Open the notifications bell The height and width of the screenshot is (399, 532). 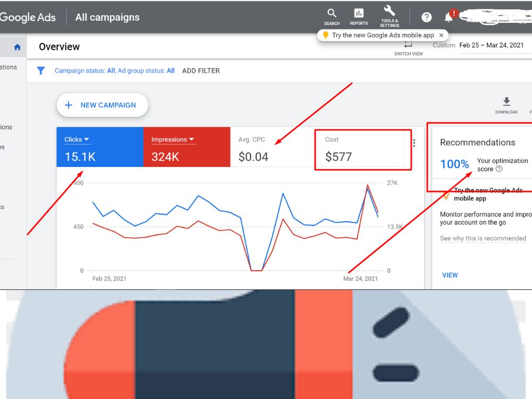(x=448, y=17)
